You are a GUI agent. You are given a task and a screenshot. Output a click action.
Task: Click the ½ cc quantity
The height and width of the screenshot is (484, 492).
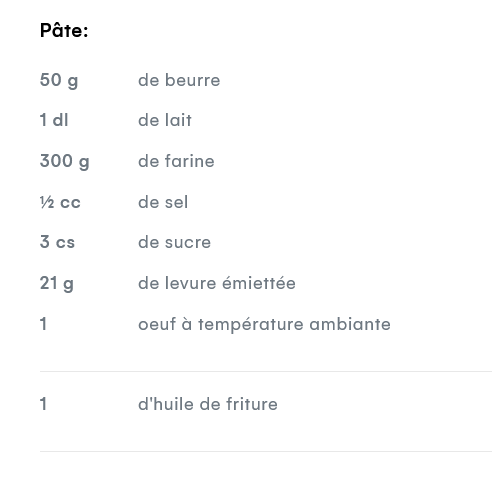(60, 202)
